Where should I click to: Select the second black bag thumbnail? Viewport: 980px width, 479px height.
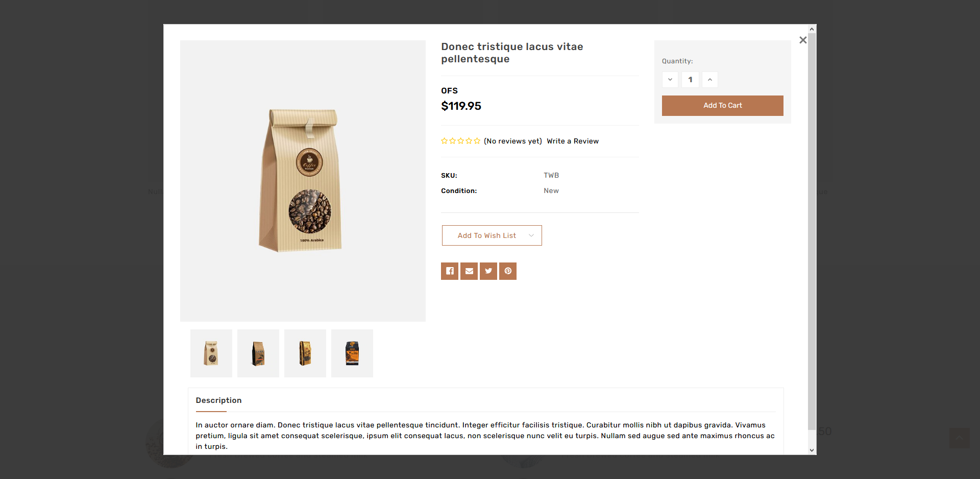[258, 353]
